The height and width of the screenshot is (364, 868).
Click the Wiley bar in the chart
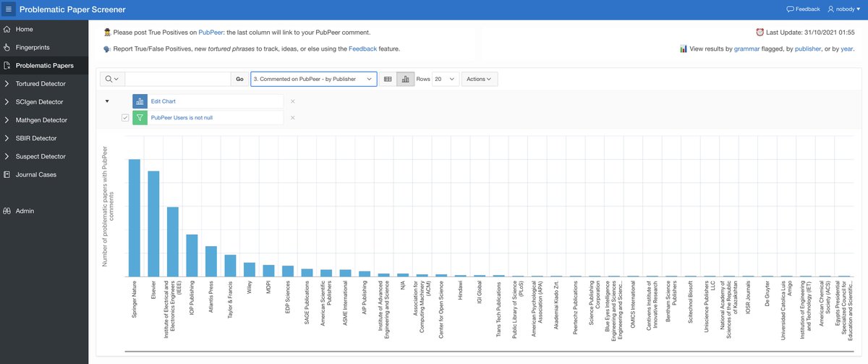tap(249, 269)
